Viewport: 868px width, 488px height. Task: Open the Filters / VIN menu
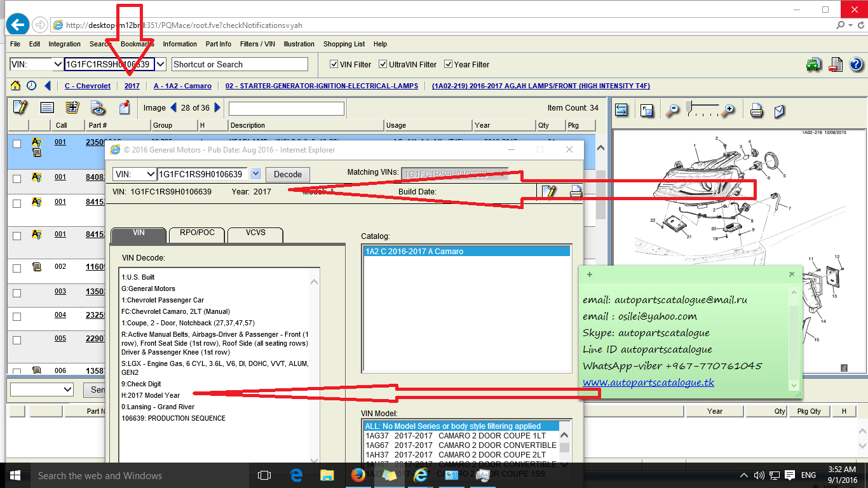tap(257, 44)
